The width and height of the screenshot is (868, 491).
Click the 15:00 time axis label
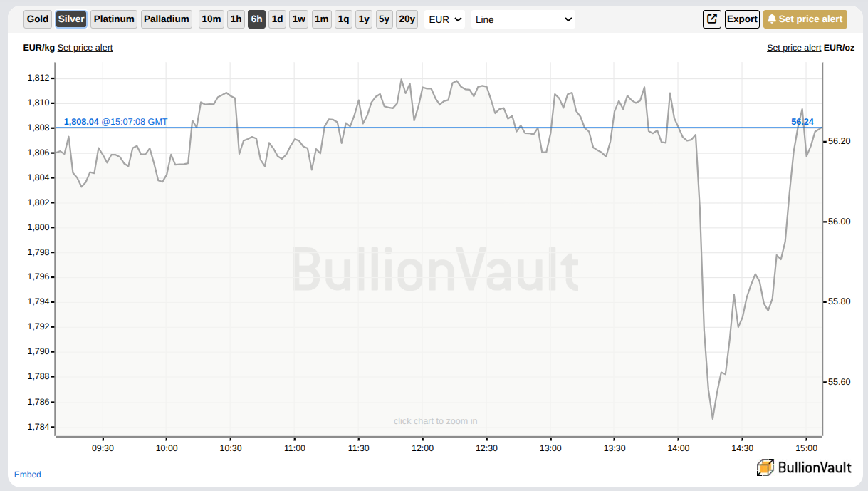pyautogui.click(x=806, y=448)
